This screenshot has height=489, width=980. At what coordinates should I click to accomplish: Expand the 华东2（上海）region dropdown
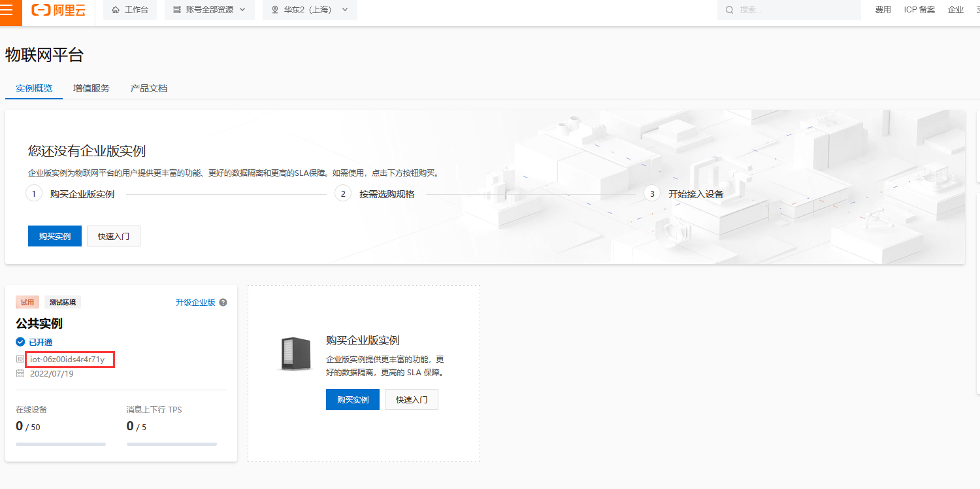pyautogui.click(x=310, y=10)
